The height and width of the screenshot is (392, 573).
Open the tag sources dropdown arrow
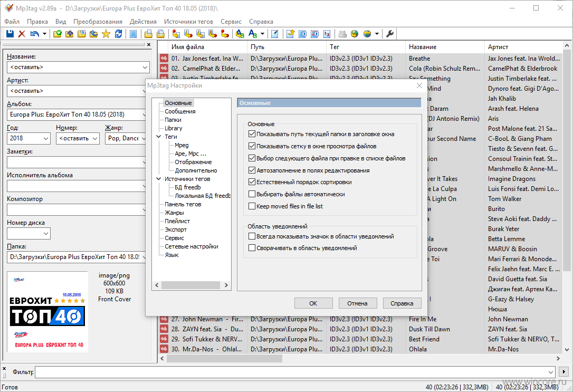377,34
